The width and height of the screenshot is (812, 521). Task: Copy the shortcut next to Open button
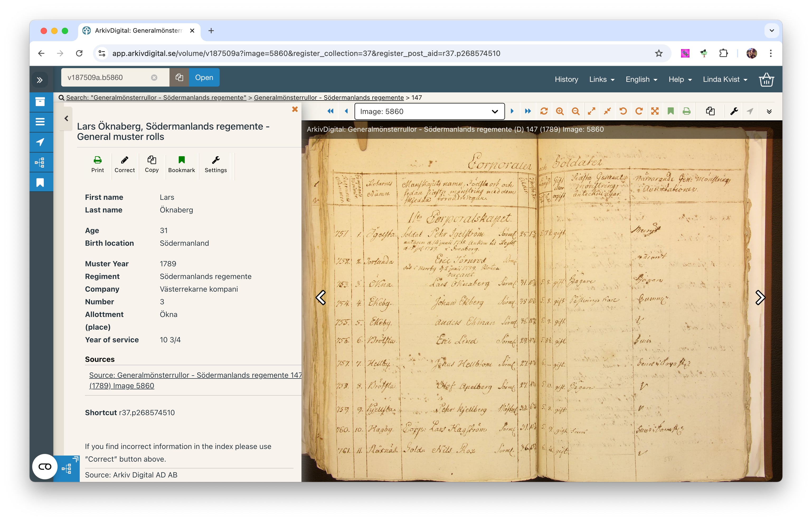(179, 78)
